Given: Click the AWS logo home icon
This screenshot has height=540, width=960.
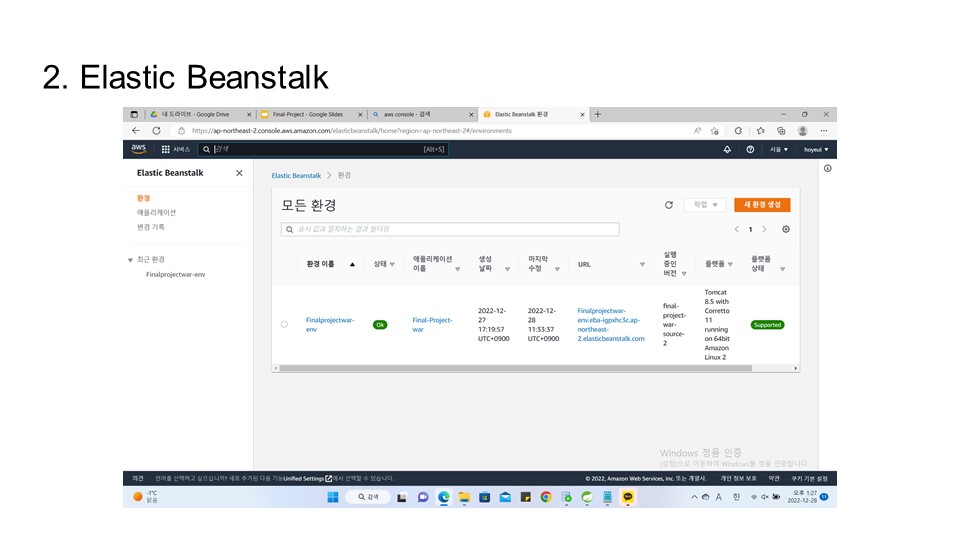Looking at the screenshot, I should click(138, 149).
